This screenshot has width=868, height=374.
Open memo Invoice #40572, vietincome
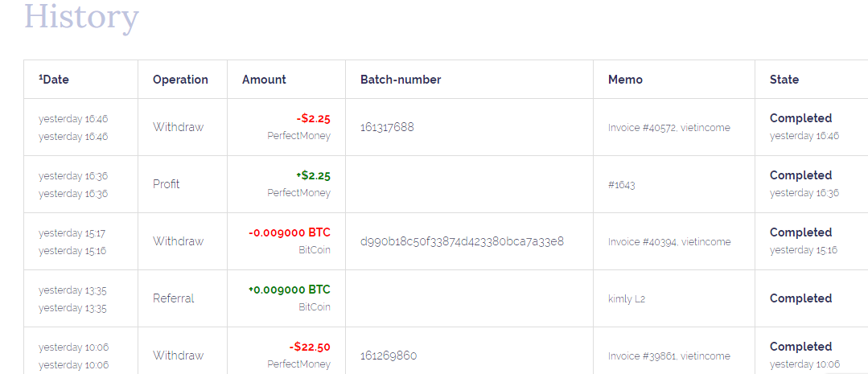669,128
